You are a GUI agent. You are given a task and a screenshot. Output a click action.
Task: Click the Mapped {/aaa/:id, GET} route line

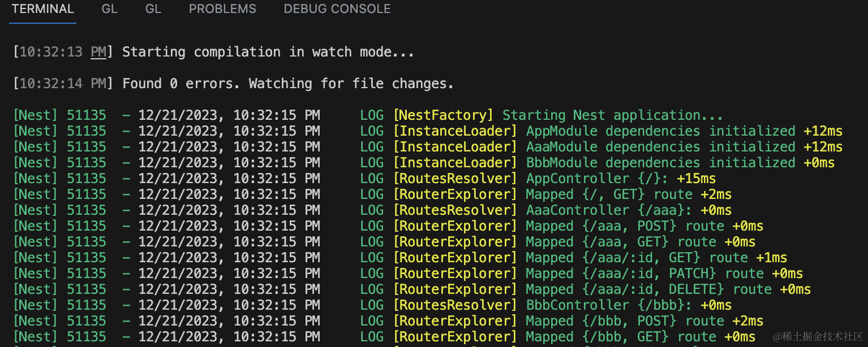(x=636, y=258)
